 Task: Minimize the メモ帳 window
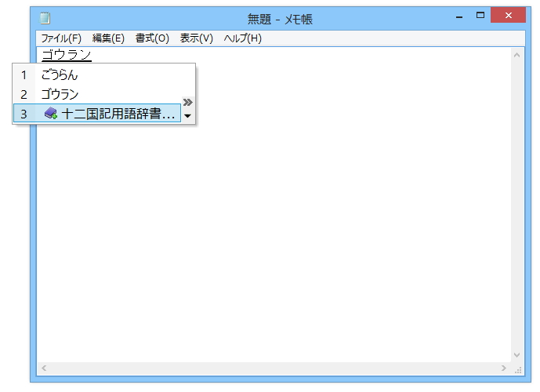click(x=459, y=16)
